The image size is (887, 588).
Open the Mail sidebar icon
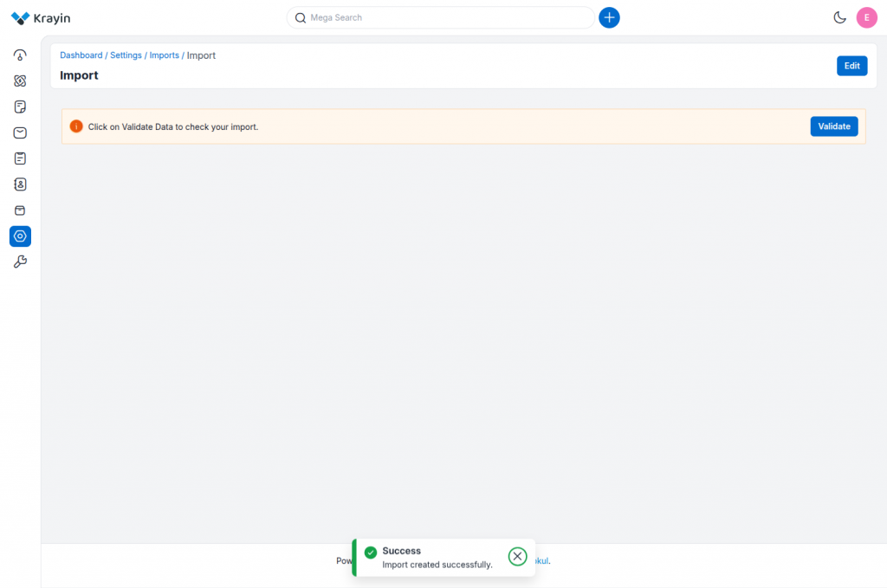(x=20, y=132)
